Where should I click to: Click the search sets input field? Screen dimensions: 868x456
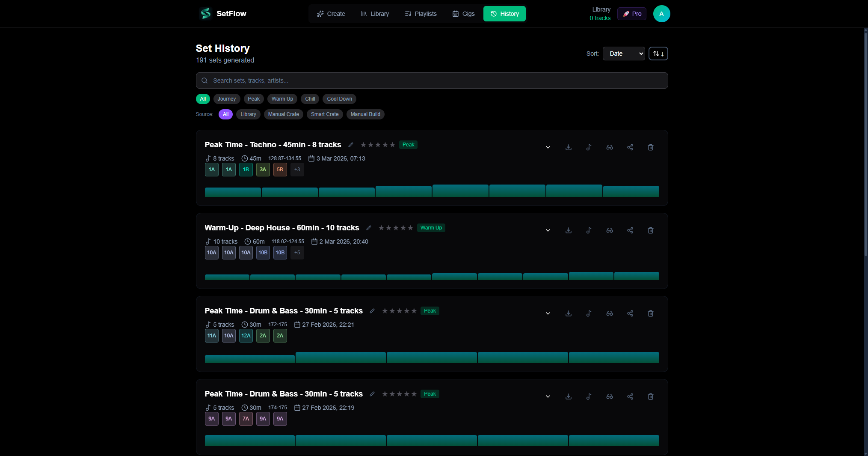(431, 80)
